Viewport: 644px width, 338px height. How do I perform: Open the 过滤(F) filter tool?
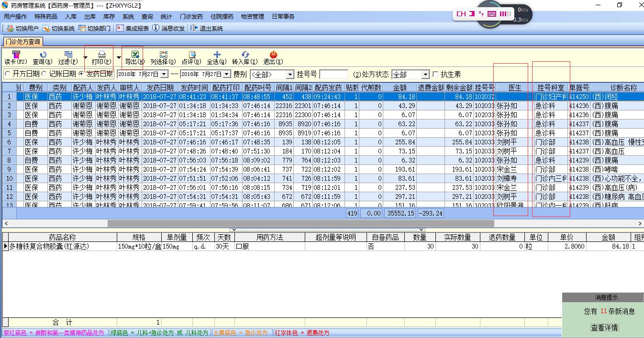click(x=68, y=58)
